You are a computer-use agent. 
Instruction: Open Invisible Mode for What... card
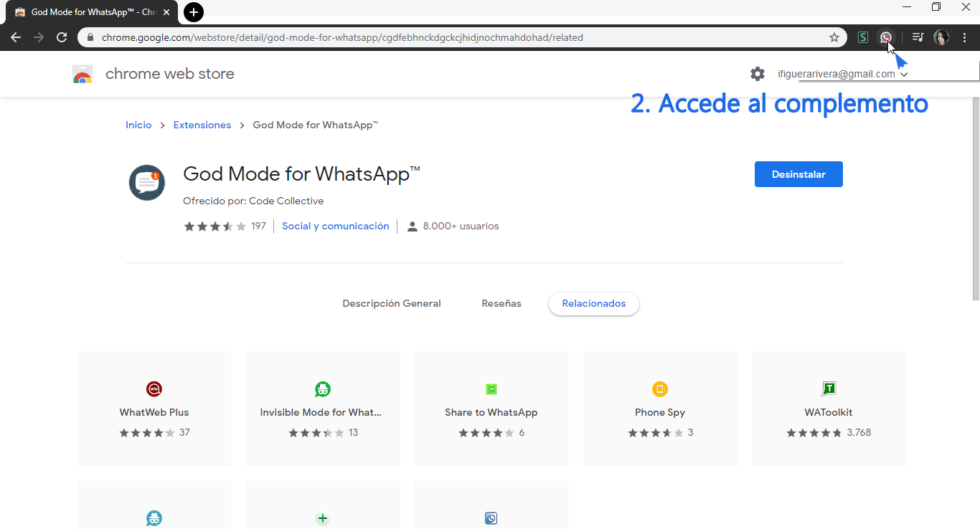[323, 409]
